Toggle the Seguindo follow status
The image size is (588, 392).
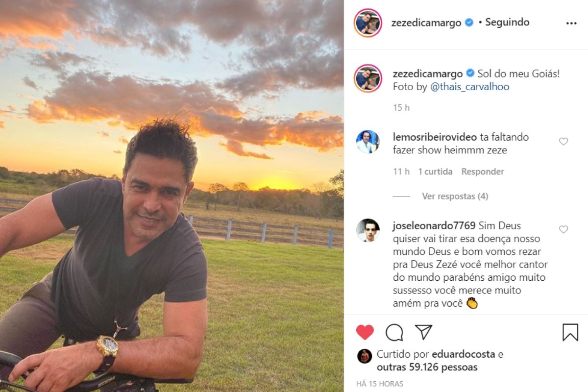coord(507,23)
